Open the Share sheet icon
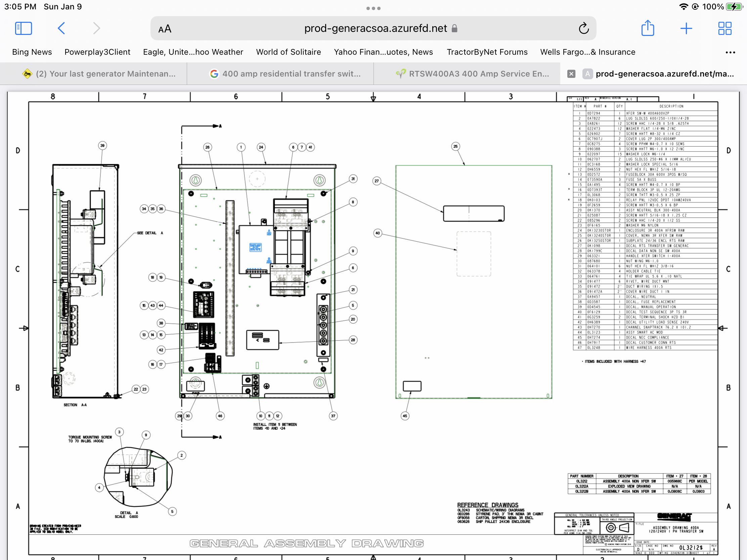The height and width of the screenshot is (560, 747). (647, 28)
